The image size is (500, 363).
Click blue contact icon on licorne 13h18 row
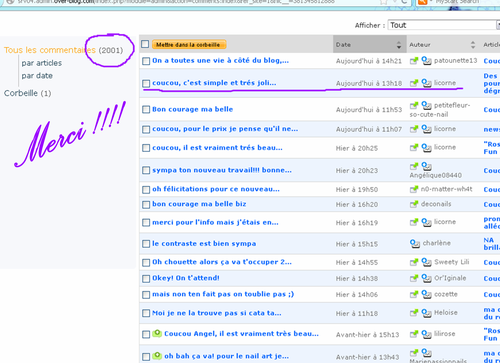(x=426, y=83)
